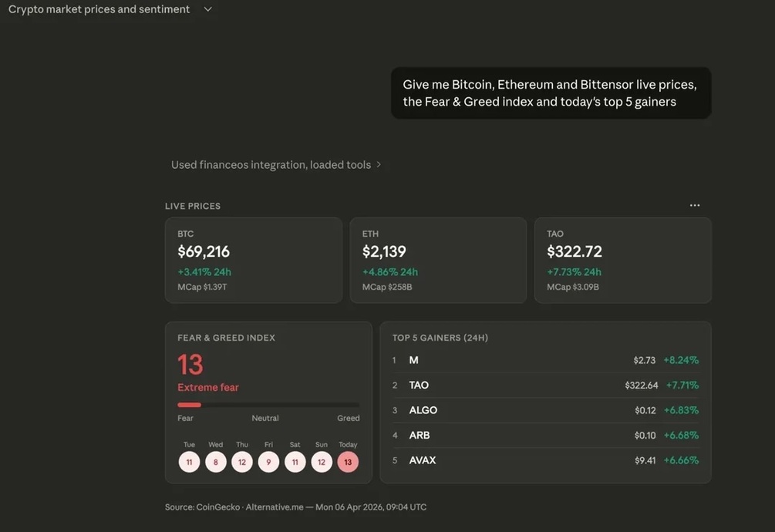This screenshot has width=775, height=532.
Task: Select the ALGO row in top gainers
Action: pyautogui.click(x=546, y=410)
